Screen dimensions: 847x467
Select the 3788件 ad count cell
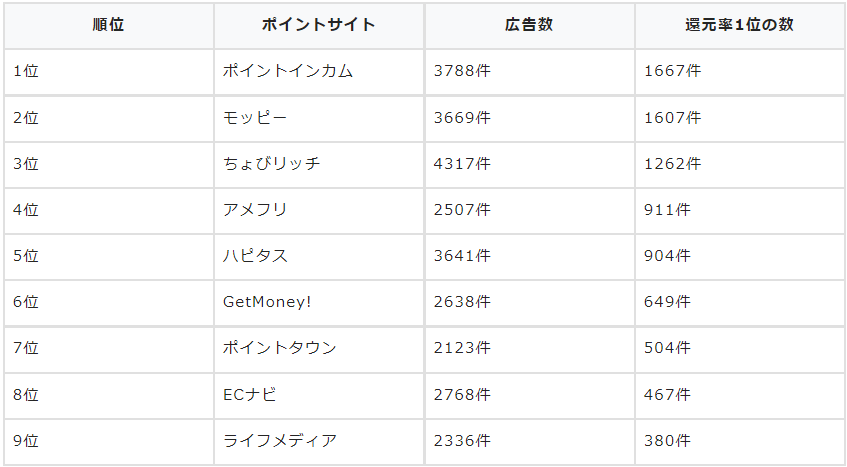pos(462,71)
